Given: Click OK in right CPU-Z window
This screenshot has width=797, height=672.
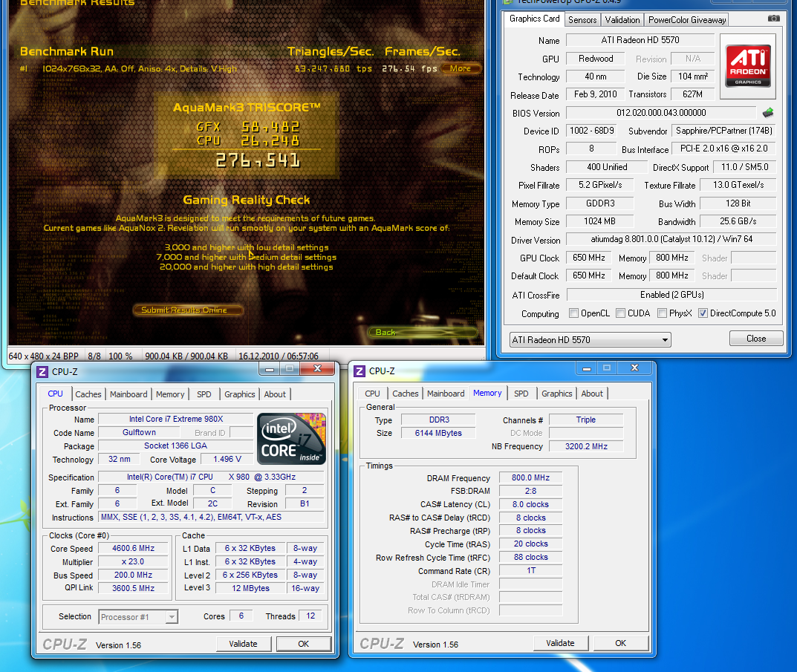Looking at the screenshot, I should click(x=621, y=643).
